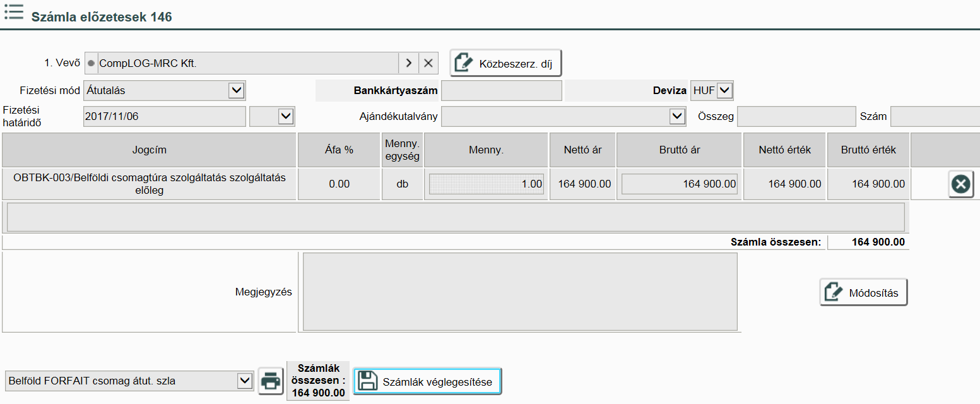Expand the Fizetési mód dropdown
980x404 pixels.
pos(236,90)
